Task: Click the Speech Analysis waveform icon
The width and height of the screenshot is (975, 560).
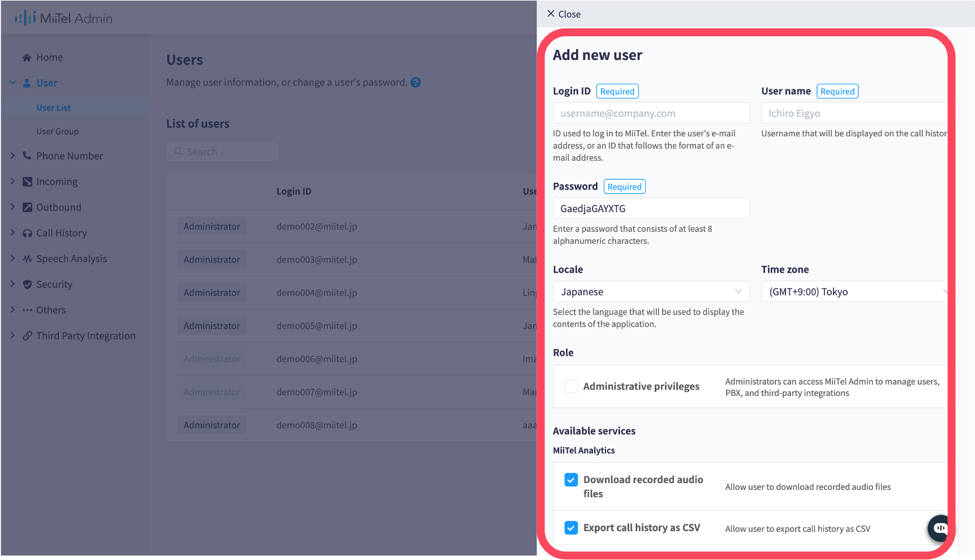Action: click(27, 259)
